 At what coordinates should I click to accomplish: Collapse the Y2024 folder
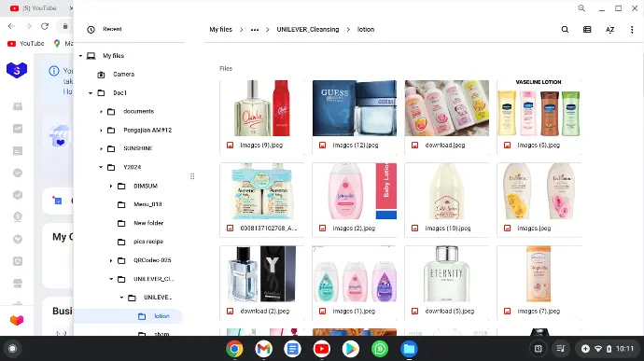click(x=101, y=167)
